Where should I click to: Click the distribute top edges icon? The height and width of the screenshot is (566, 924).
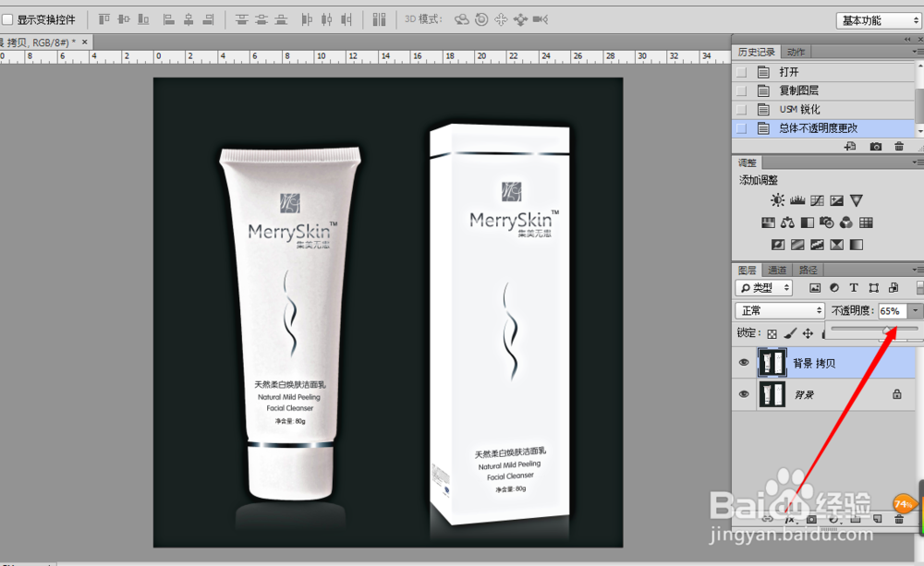point(241,20)
